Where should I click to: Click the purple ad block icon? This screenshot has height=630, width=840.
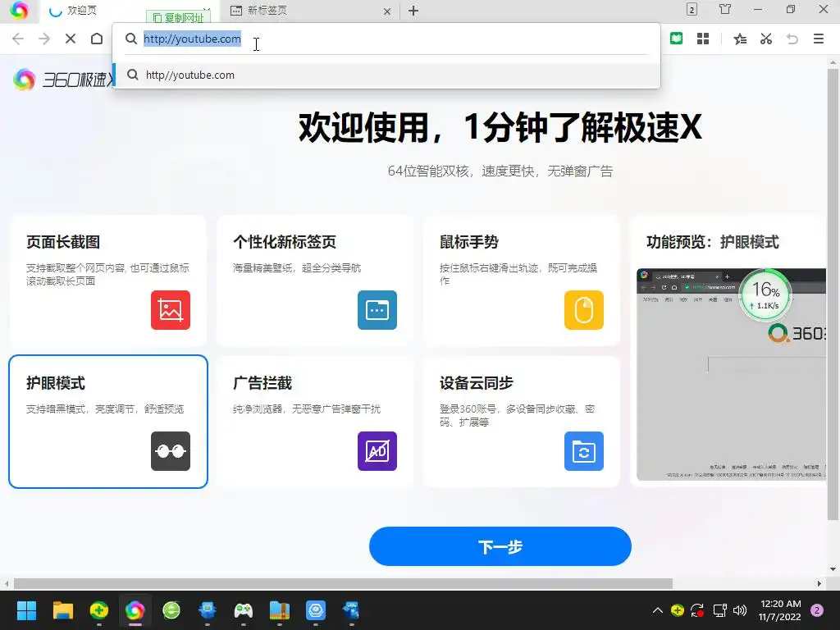(x=377, y=451)
